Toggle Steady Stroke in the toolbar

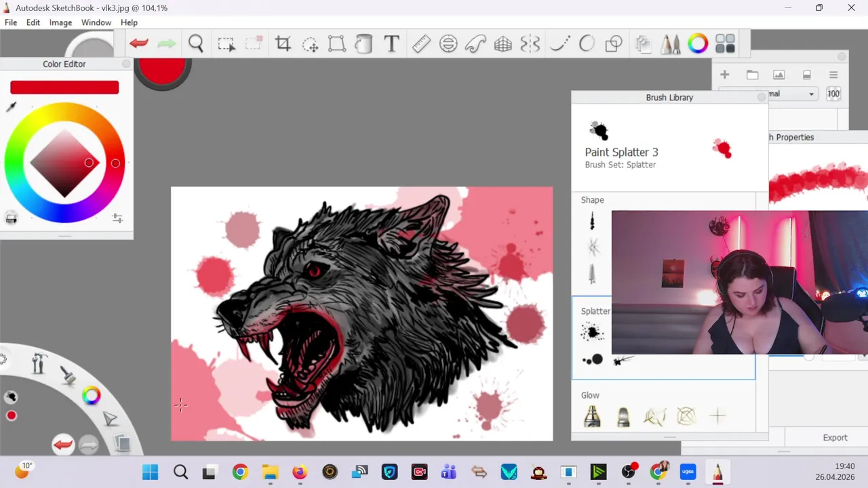[x=559, y=45]
